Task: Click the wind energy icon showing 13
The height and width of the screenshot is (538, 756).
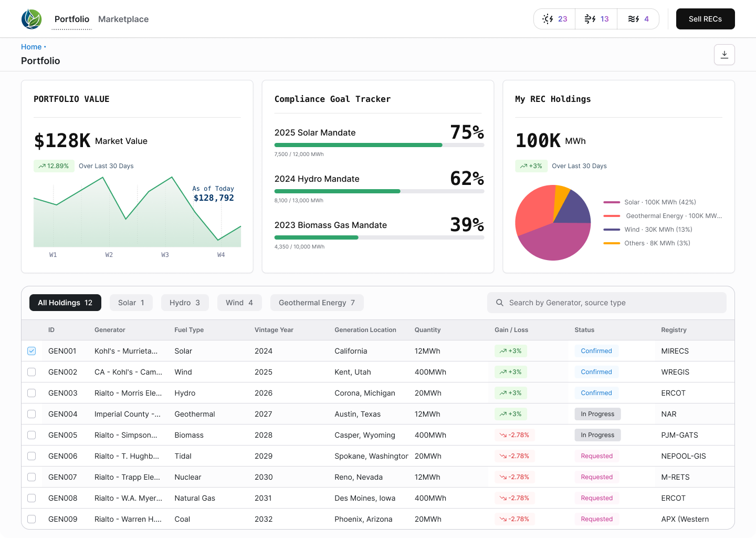Action: pyautogui.click(x=590, y=19)
